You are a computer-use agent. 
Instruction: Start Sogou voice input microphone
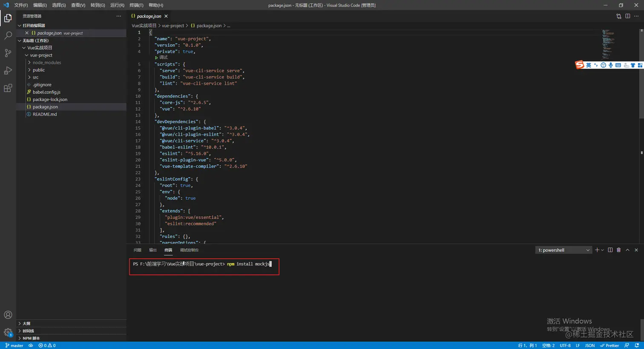(611, 65)
